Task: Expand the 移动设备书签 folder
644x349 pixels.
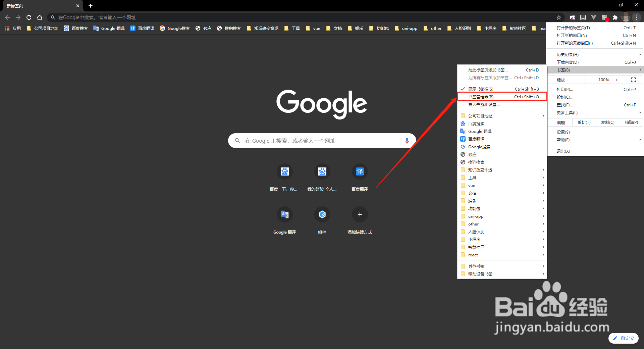Action: [502, 274]
